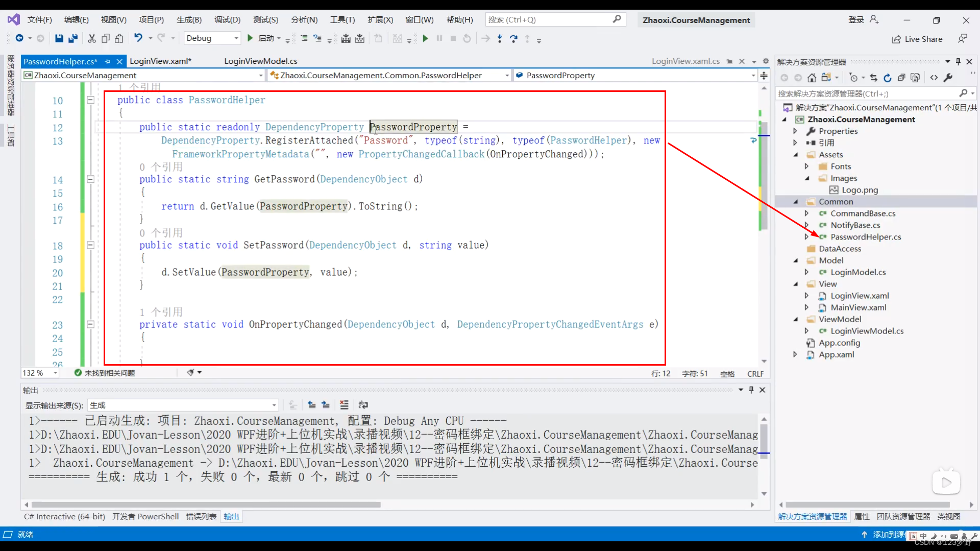Viewport: 980px width, 551px height.
Task: Click the Step Into debug icon
Action: coord(500,38)
